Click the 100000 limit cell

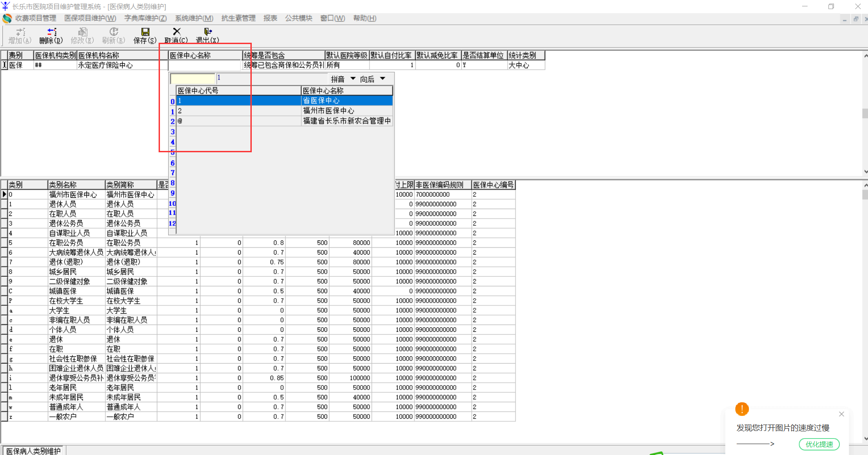click(350, 378)
